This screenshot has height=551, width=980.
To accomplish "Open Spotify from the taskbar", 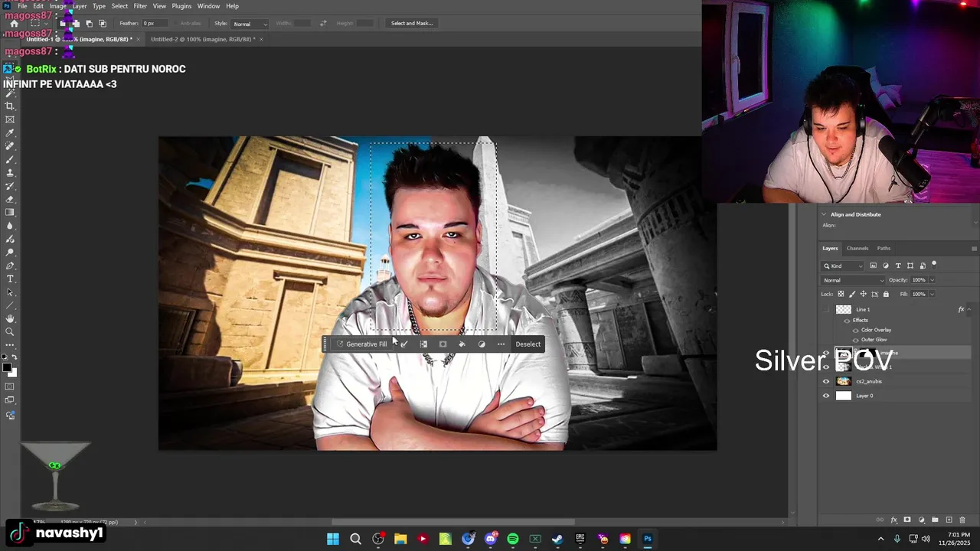I will pyautogui.click(x=513, y=539).
